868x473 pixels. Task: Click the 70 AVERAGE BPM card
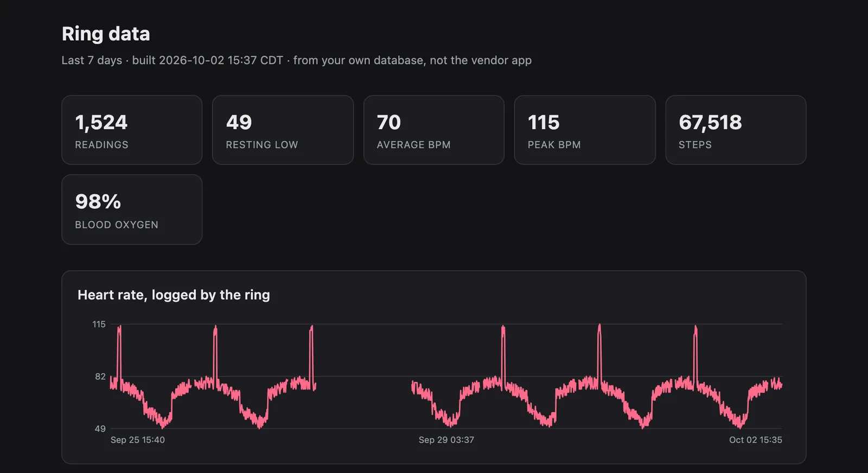[434, 130]
